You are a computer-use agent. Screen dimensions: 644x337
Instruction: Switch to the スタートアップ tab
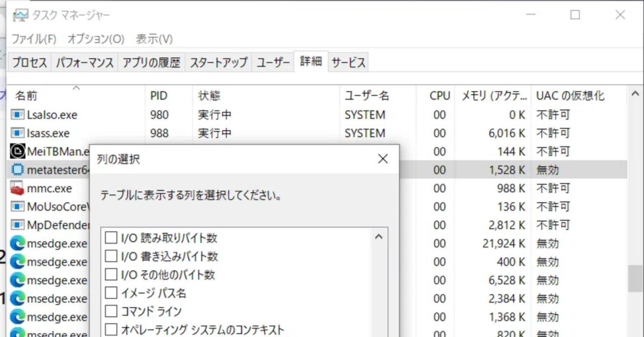pyautogui.click(x=218, y=63)
